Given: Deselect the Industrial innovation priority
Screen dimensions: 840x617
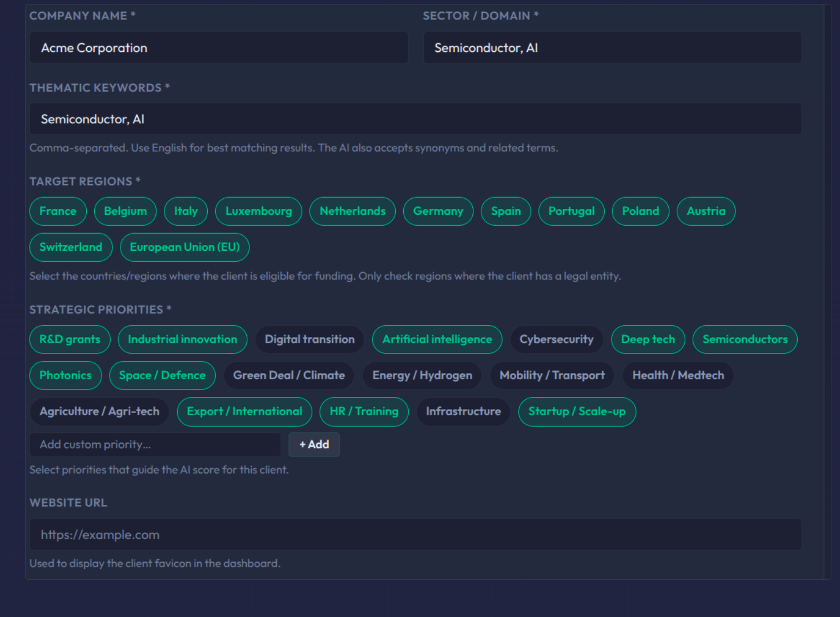Looking at the screenshot, I should (x=182, y=339).
